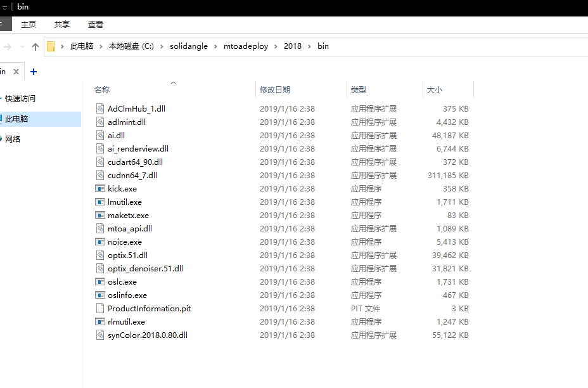588x388 pixels.
Task: Open the 共享 ribbon tab
Action: tap(62, 25)
